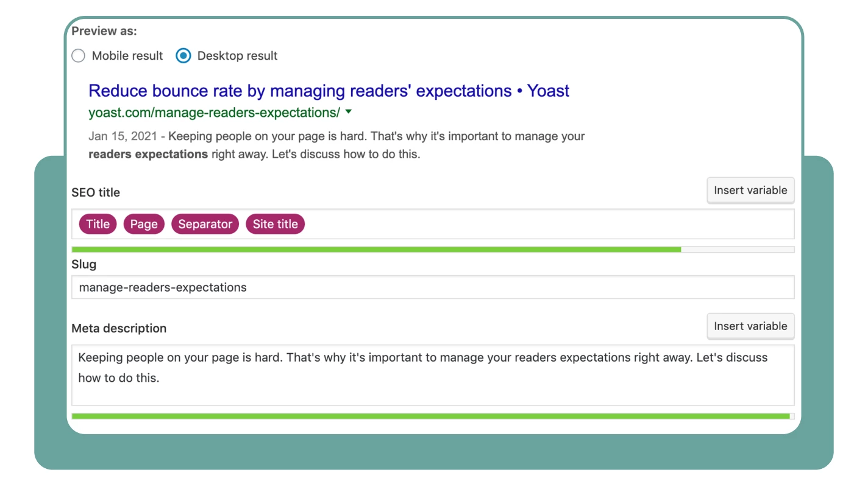Click the Preview as label

coord(104,31)
